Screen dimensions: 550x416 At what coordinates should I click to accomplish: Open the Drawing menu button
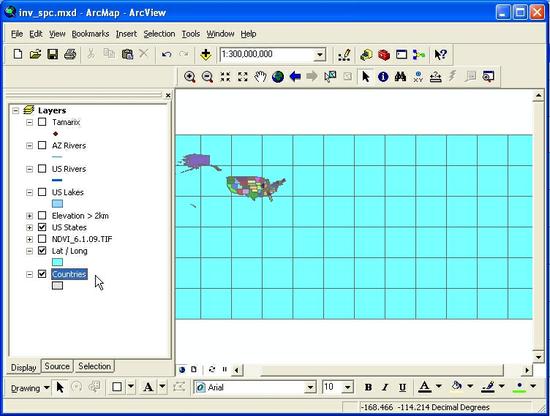coord(30,388)
